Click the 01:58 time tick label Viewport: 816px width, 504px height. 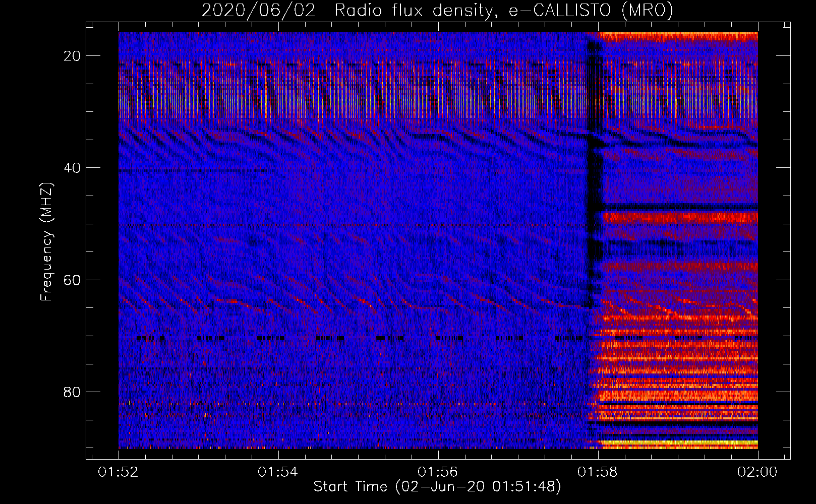(x=598, y=472)
